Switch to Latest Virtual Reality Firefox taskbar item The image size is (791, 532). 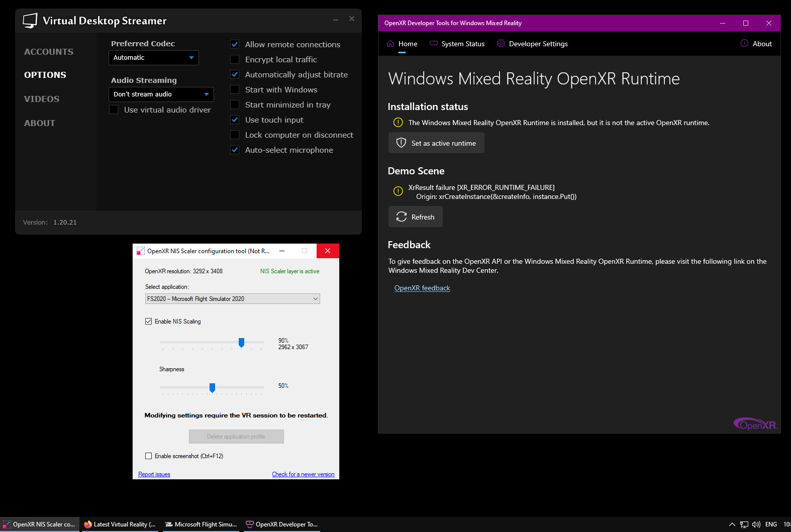[120, 524]
